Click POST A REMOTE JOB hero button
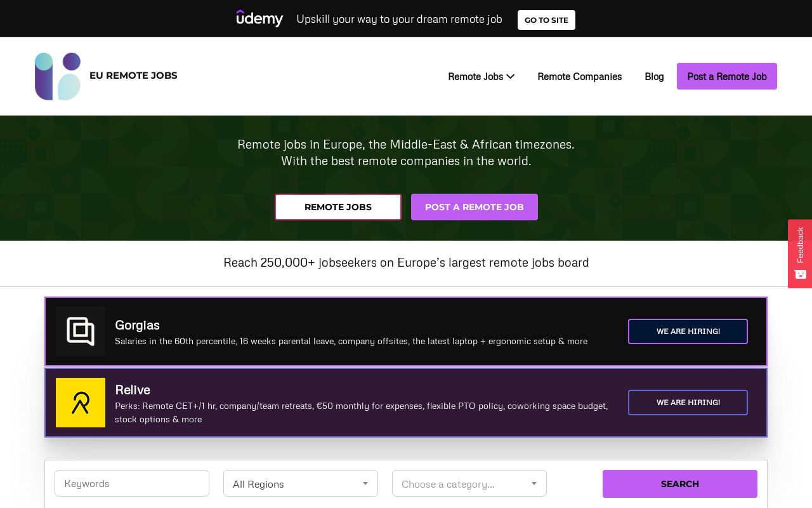 (x=475, y=207)
